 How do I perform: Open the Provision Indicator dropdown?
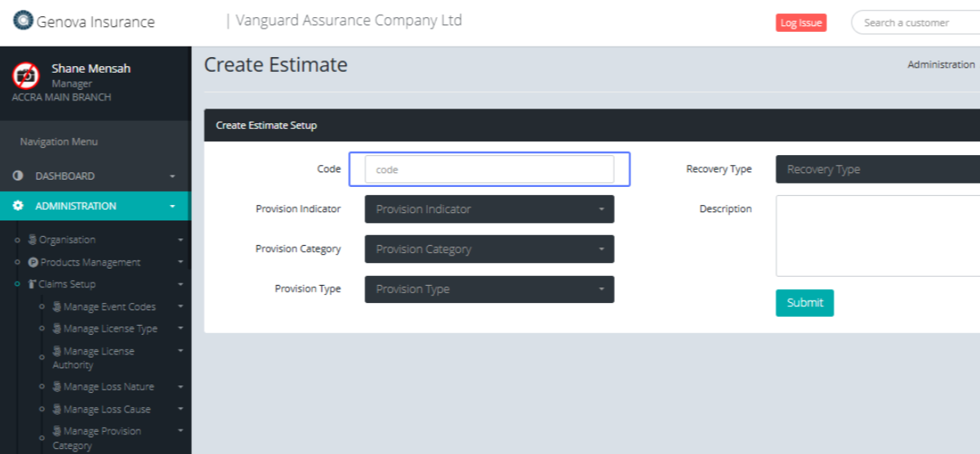[x=489, y=209]
